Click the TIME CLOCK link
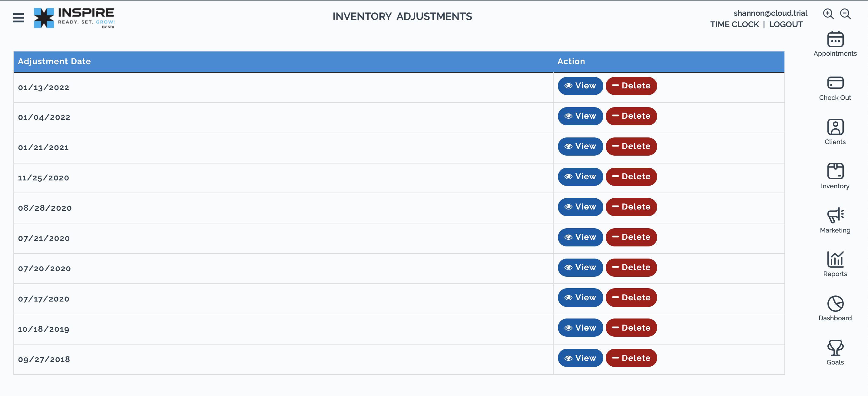The image size is (868, 396). point(734,25)
